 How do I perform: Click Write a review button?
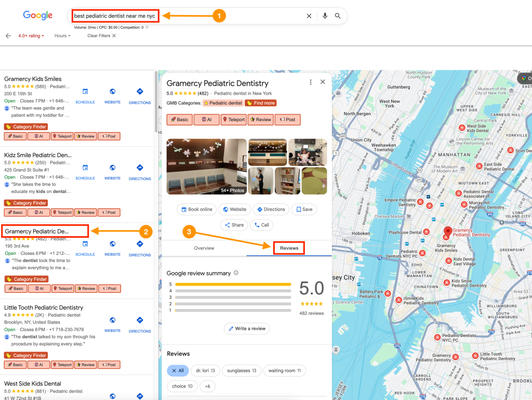(x=247, y=329)
